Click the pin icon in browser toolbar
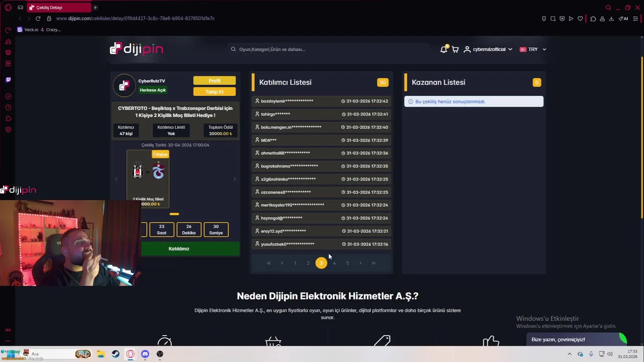 [544, 19]
